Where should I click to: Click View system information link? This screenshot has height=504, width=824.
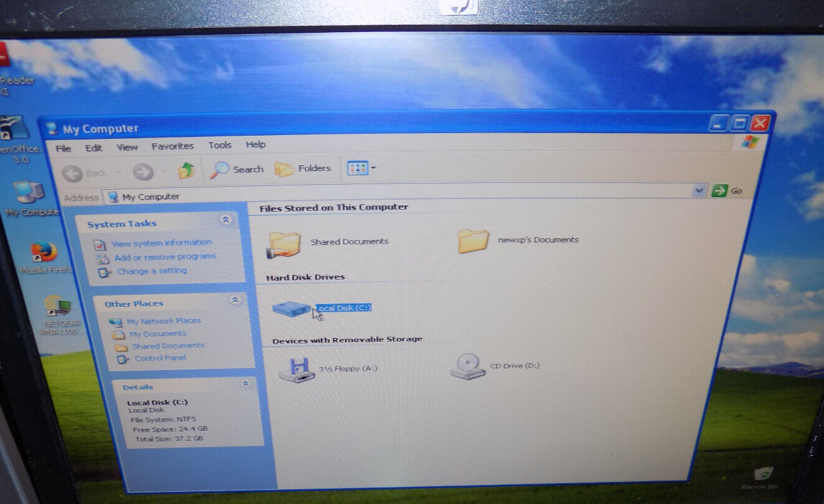pyautogui.click(x=161, y=243)
